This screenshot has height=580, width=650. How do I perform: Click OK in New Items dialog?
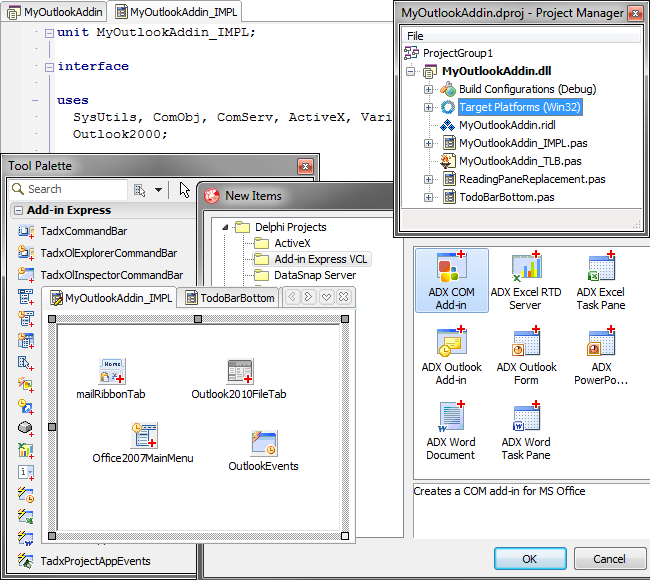tap(530, 559)
